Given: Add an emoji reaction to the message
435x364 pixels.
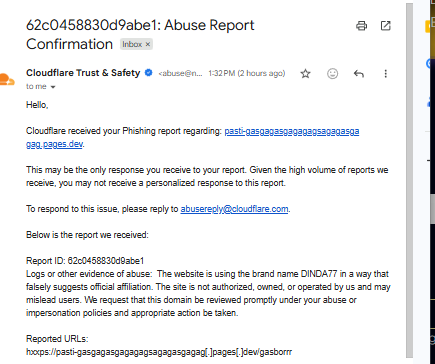Looking at the screenshot, I should pos(332,74).
